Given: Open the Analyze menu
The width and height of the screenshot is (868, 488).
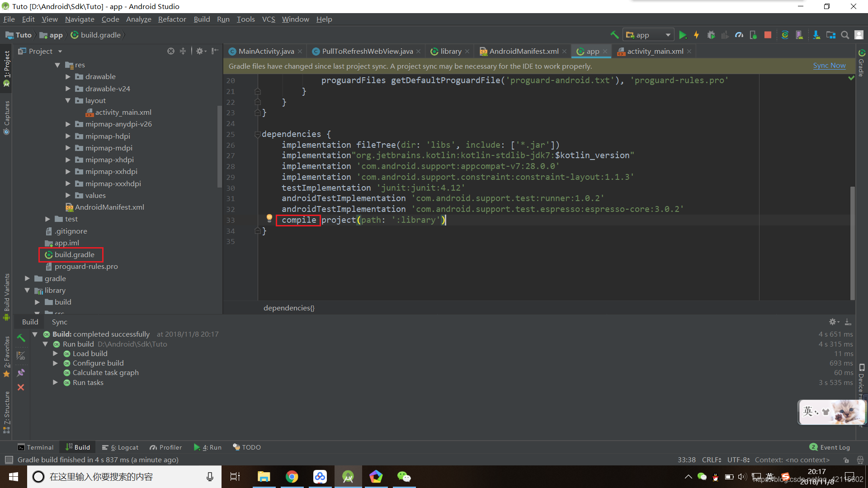Looking at the screenshot, I should click(x=138, y=19).
